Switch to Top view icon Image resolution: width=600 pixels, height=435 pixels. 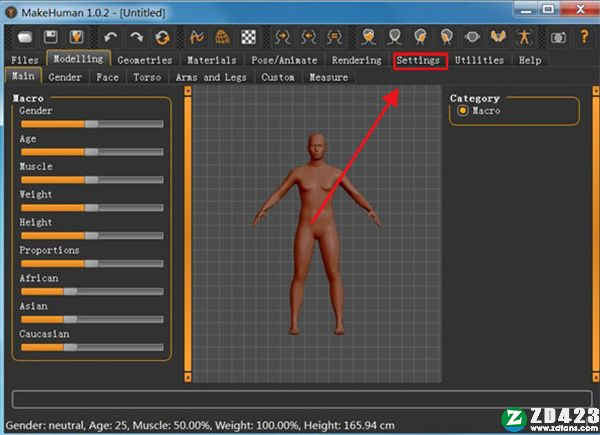coord(472,37)
